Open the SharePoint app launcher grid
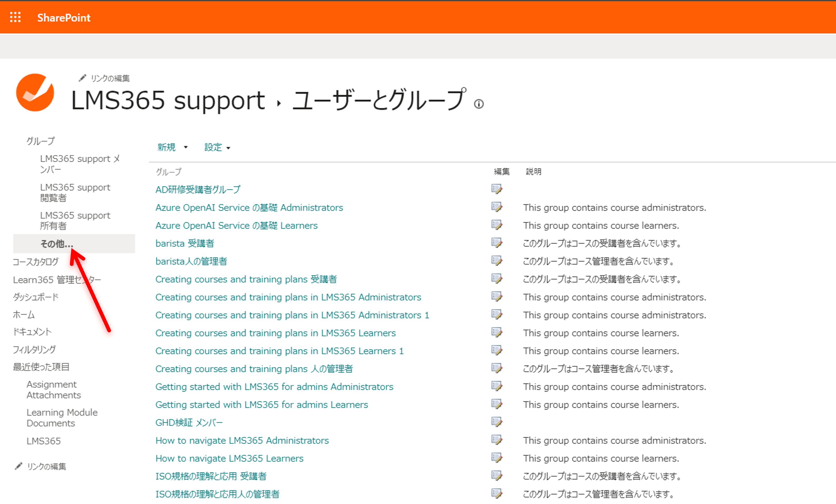This screenshot has height=504, width=836. [15, 17]
